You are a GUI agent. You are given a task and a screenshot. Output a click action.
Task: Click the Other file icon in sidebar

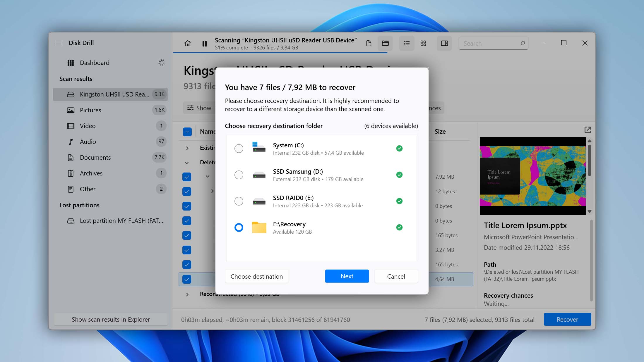(71, 189)
